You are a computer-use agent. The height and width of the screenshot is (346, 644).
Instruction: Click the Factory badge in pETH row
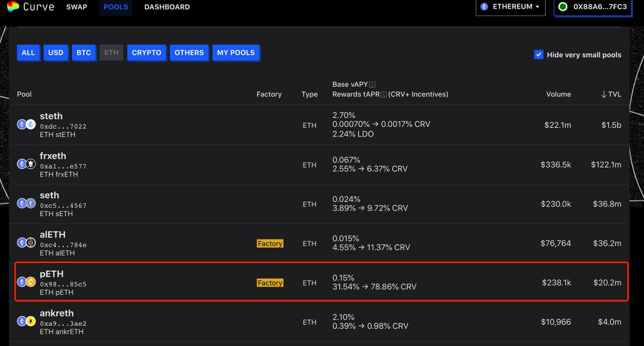pos(270,283)
